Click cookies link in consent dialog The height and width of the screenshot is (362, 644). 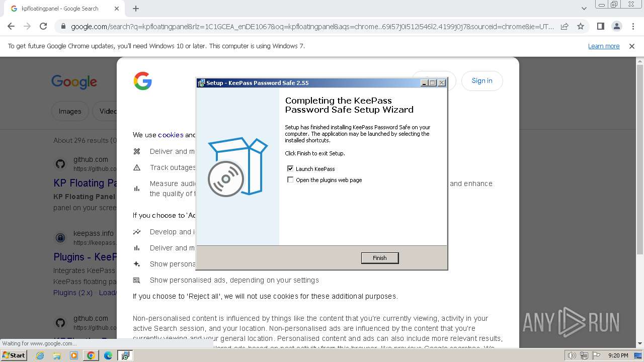(171, 135)
